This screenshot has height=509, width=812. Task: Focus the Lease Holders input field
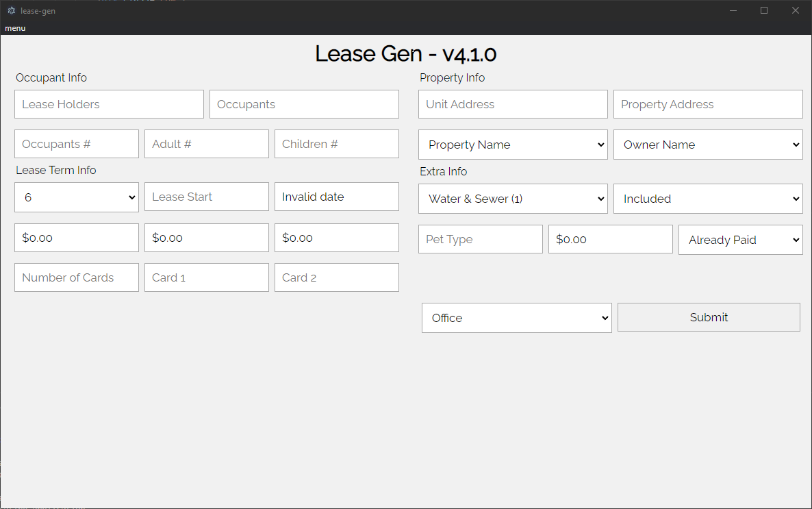109,104
